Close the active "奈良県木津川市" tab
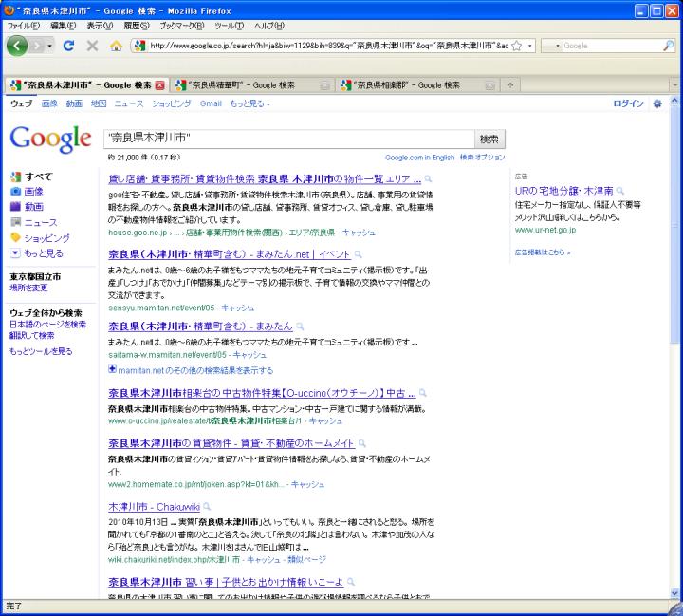The height and width of the screenshot is (616, 683). click(x=160, y=84)
